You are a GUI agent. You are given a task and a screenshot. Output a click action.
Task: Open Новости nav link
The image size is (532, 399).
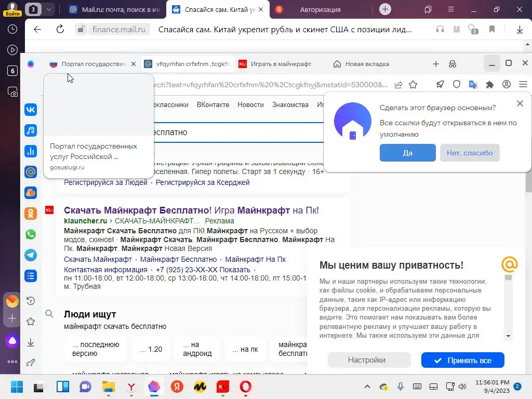coord(250,105)
